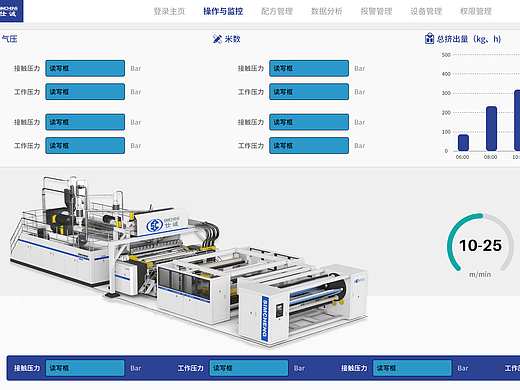Viewport: 520px width, 390px height.
Task: Open the 设备管理 tab
Action: click(426, 11)
